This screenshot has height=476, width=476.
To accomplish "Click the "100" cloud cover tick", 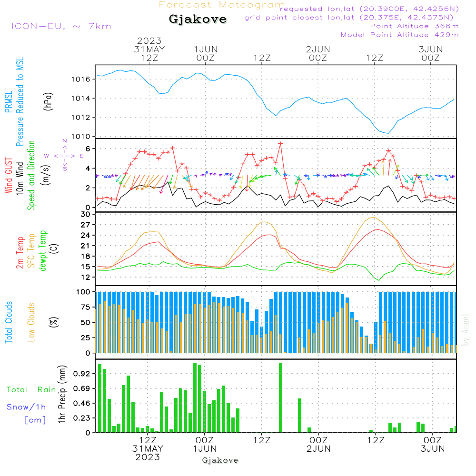I will 83,292.
